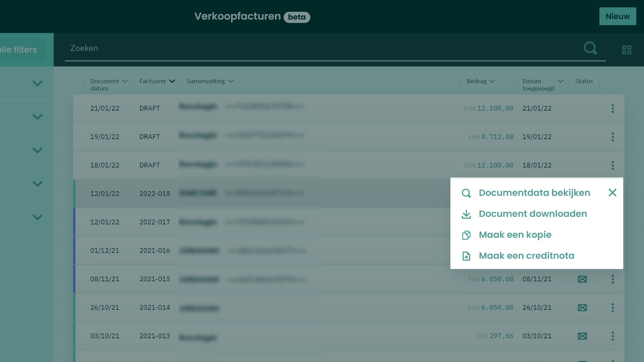Sort by Samenvatting column
Image resolution: width=644 pixels, height=362 pixels.
[210, 81]
